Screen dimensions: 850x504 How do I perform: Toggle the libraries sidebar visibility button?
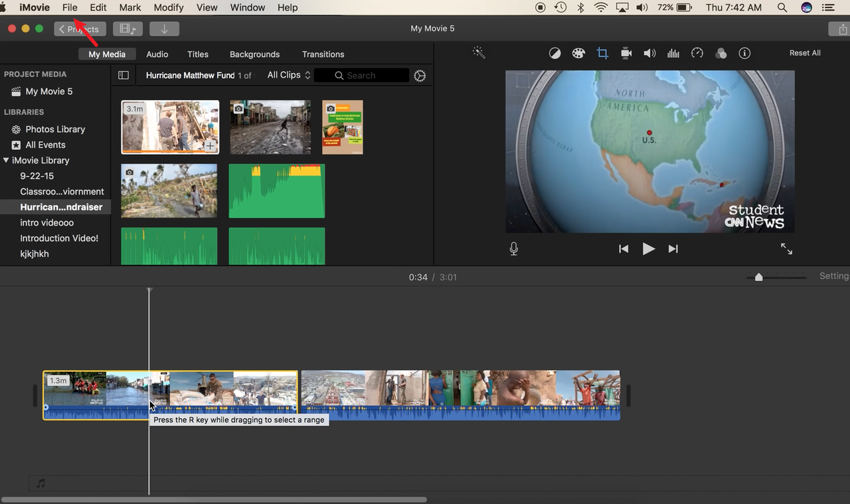pyautogui.click(x=124, y=76)
